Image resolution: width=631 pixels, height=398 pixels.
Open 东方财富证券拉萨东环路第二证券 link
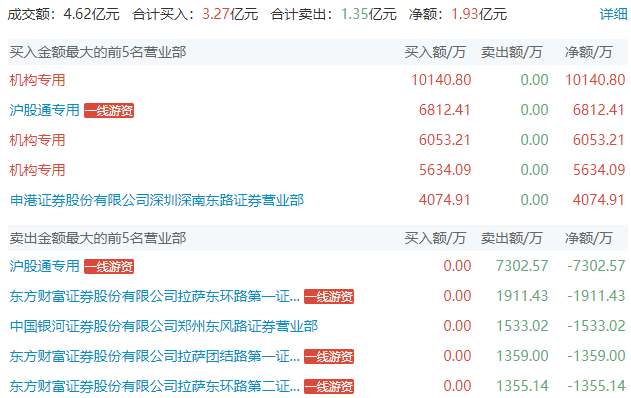click(155, 386)
